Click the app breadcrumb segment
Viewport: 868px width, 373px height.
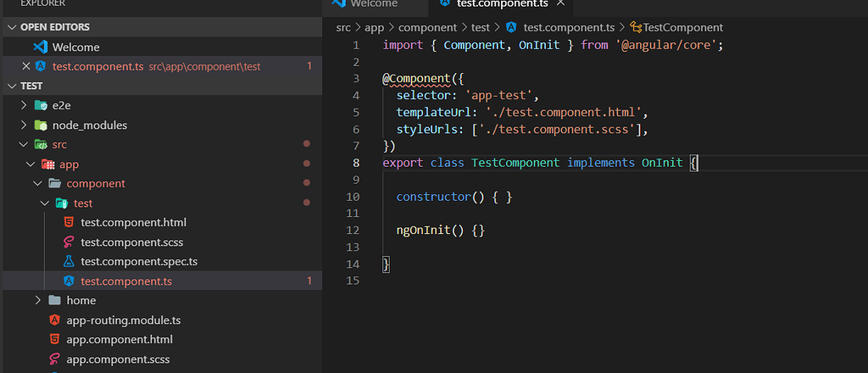click(374, 27)
